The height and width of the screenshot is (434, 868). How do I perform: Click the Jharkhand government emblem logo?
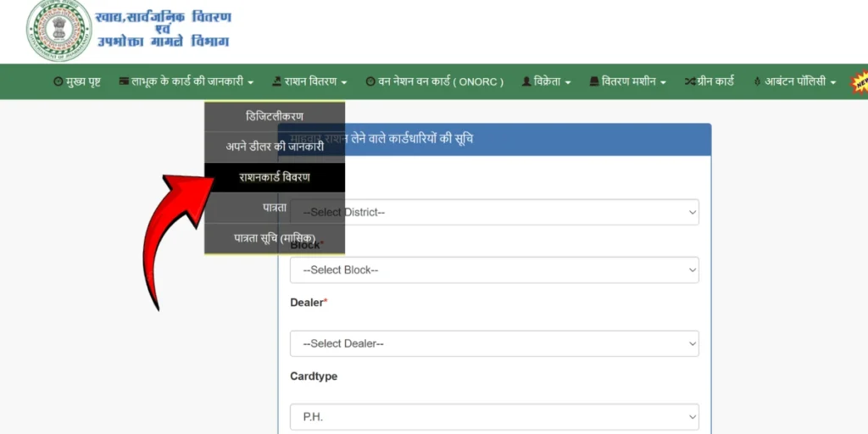[58, 31]
